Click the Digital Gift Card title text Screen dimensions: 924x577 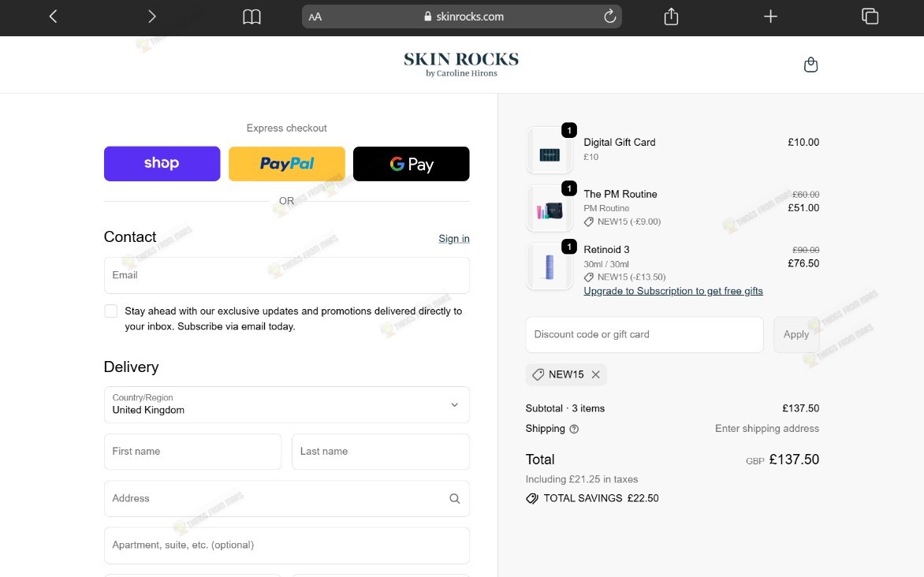click(x=620, y=142)
